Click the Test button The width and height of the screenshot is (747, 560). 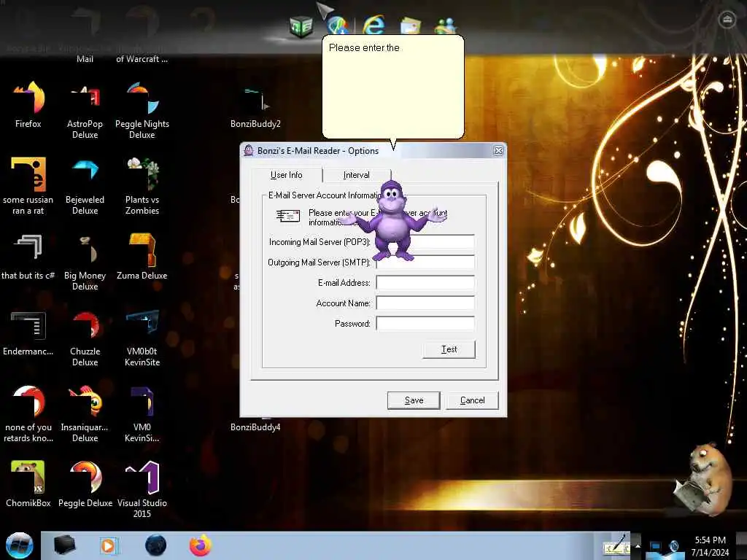tap(449, 349)
